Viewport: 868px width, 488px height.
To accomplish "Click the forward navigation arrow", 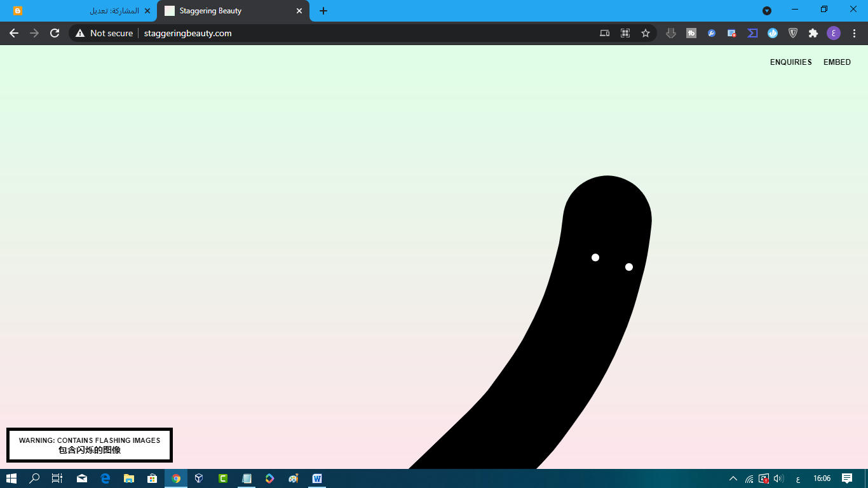I will [34, 33].
